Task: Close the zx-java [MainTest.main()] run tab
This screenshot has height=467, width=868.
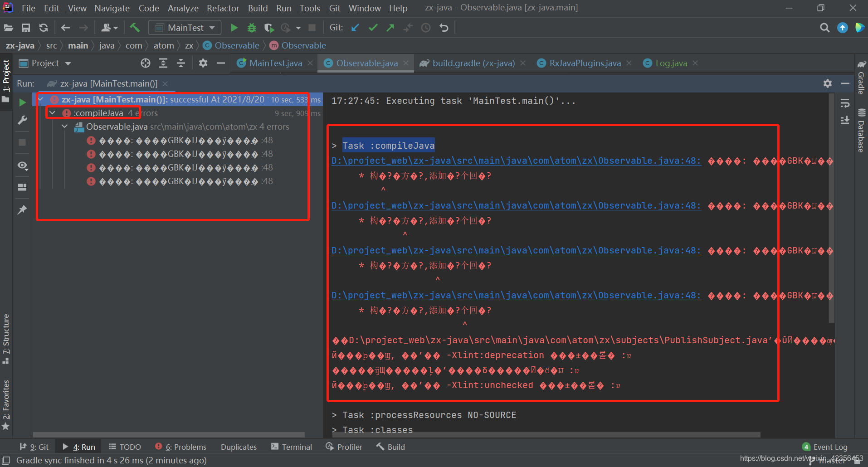Action: point(165,83)
